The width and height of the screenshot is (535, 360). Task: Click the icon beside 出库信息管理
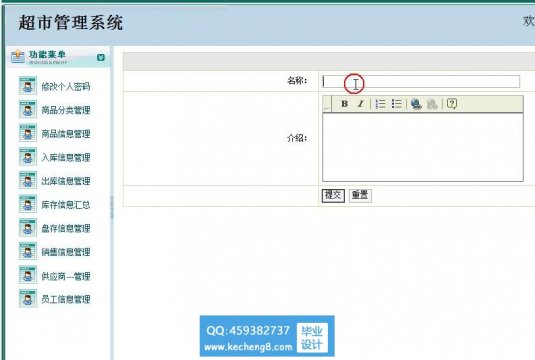tap(28, 181)
